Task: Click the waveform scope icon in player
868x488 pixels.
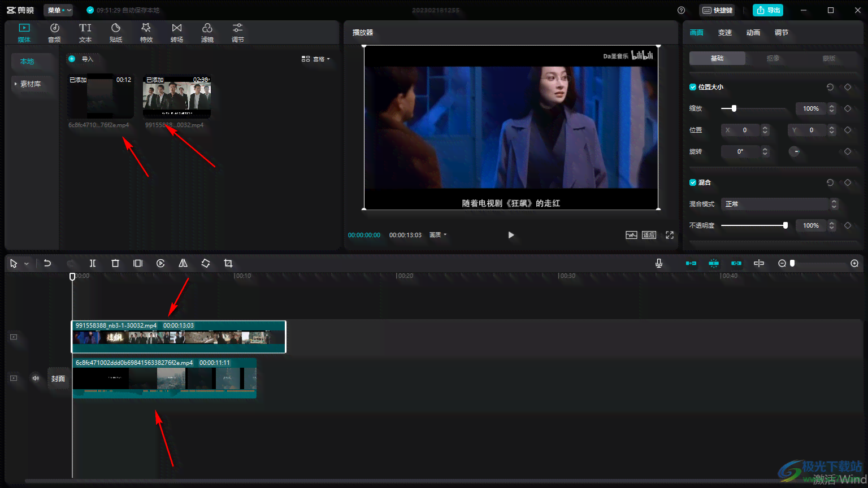Action: (631, 235)
